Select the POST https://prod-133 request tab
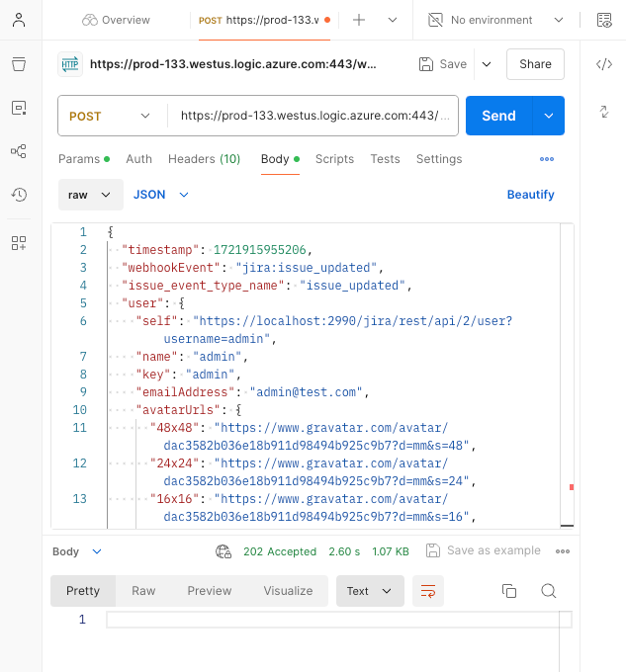 264,20
